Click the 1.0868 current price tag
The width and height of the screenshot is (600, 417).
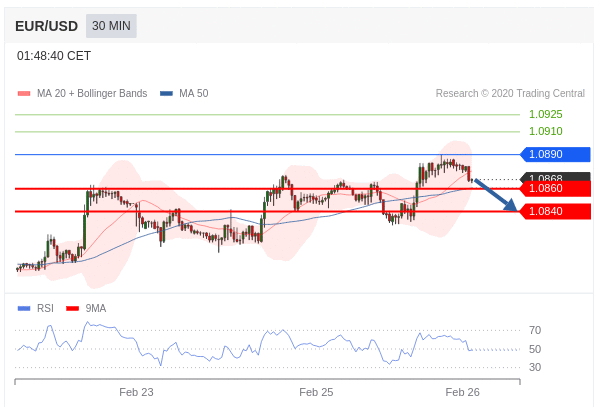[x=555, y=177]
